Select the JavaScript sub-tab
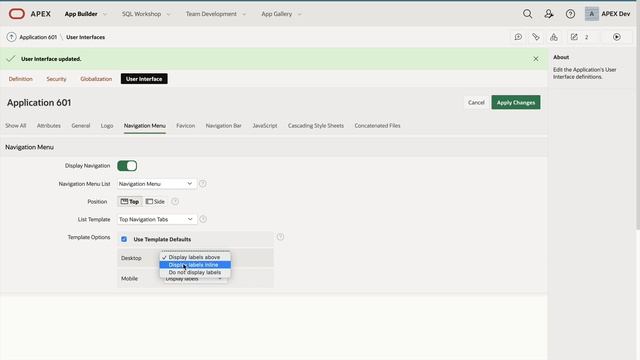The image size is (640, 360). click(x=264, y=126)
